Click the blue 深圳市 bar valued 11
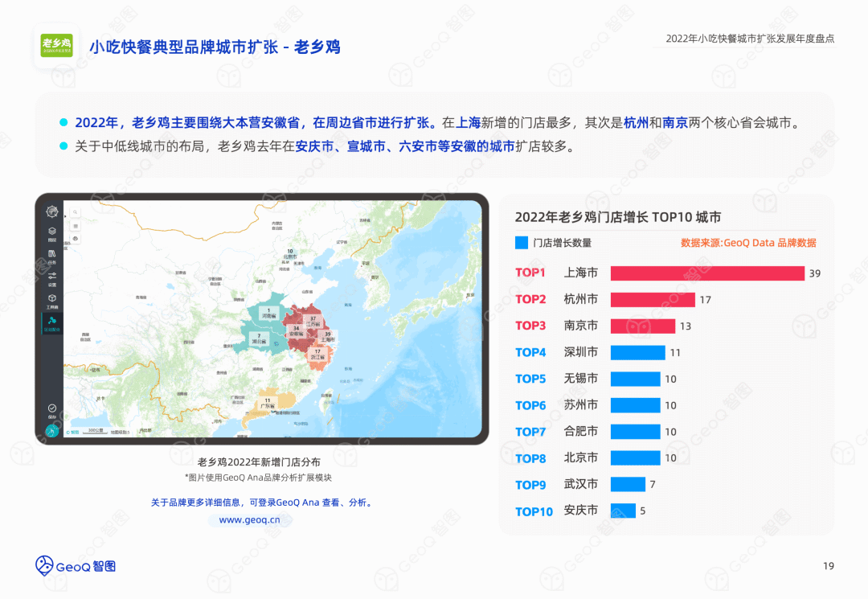 click(637, 352)
